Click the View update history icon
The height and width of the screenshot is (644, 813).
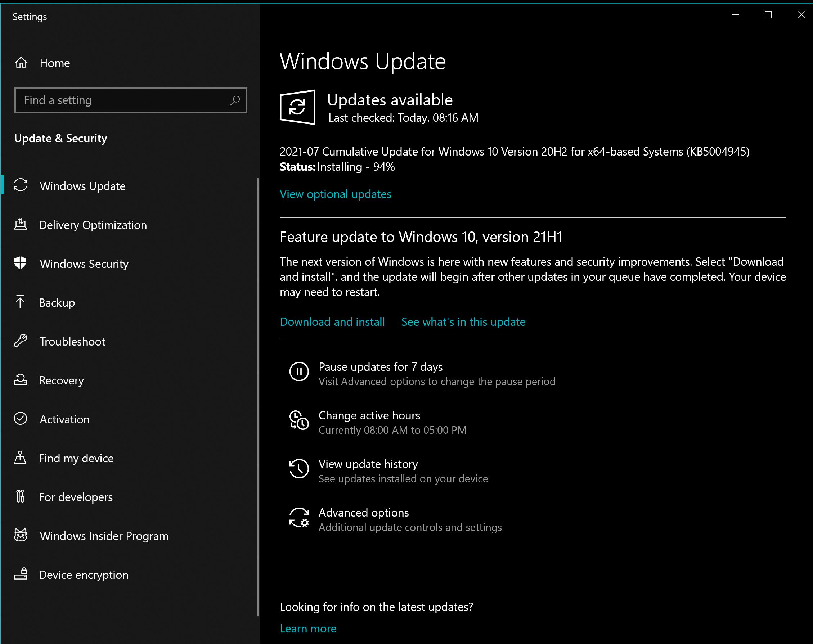pyautogui.click(x=298, y=469)
